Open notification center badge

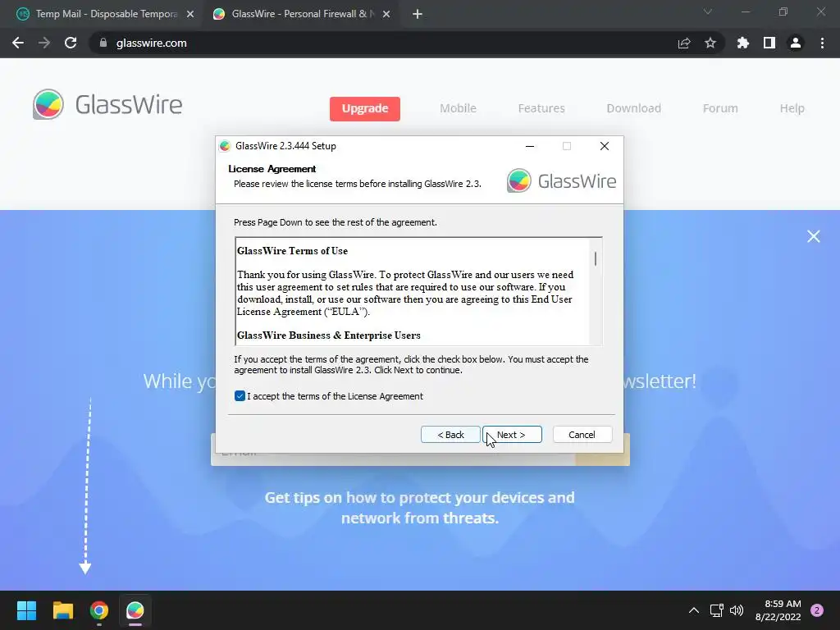tap(817, 610)
